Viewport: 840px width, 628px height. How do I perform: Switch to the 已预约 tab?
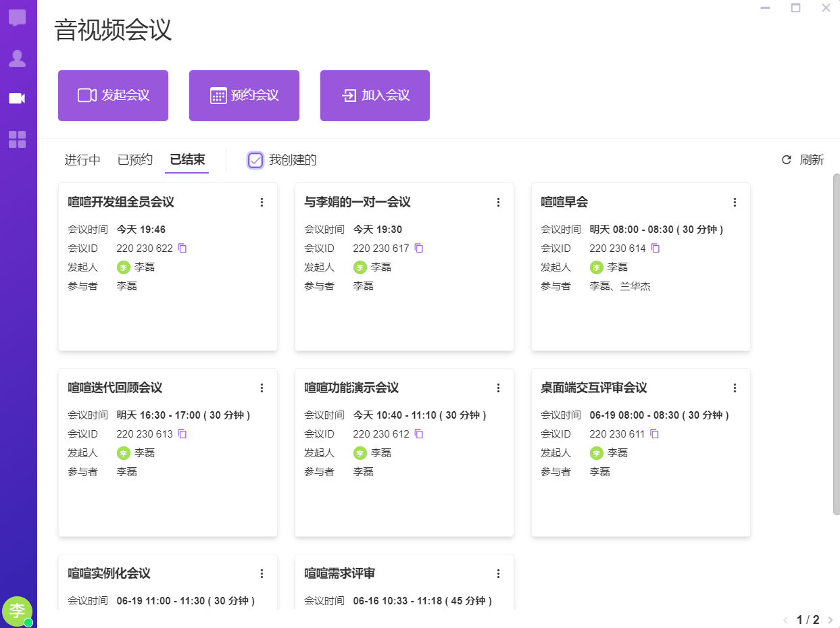pyautogui.click(x=135, y=160)
